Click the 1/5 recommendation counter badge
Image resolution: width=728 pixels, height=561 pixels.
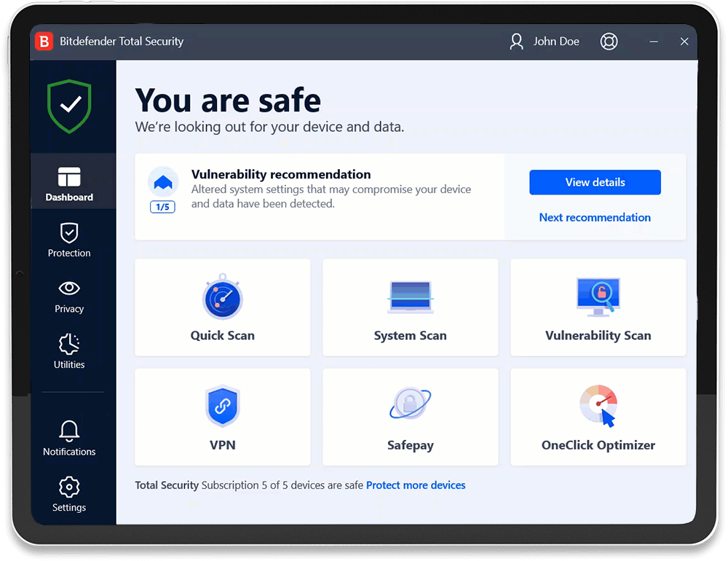click(x=162, y=207)
